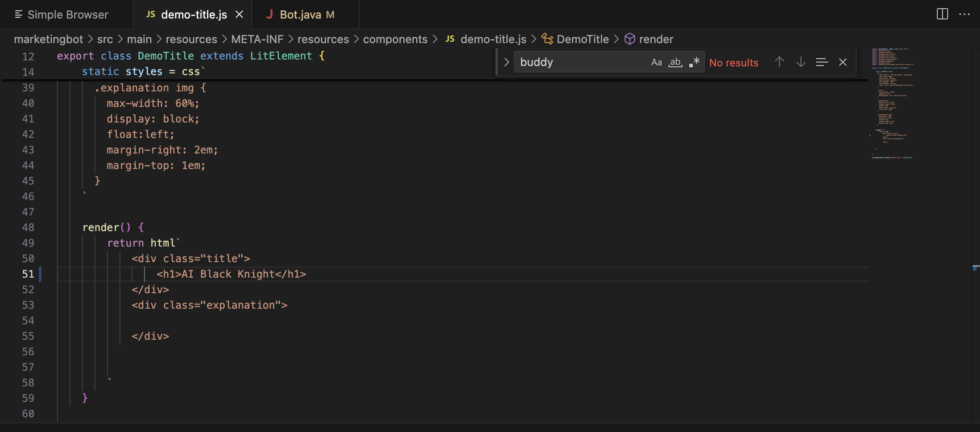Click the marketingbot breadcrumb root
This screenshot has width=980, height=432.
[x=48, y=39]
